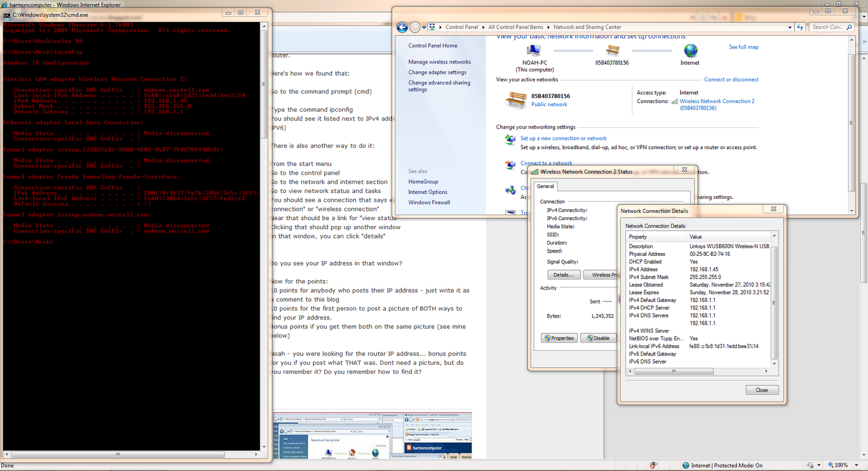Click Connect or disconnect link

coord(731,80)
